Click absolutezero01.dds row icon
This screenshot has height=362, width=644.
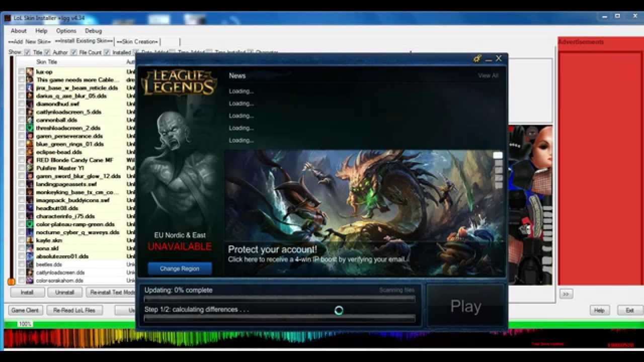[30, 256]
